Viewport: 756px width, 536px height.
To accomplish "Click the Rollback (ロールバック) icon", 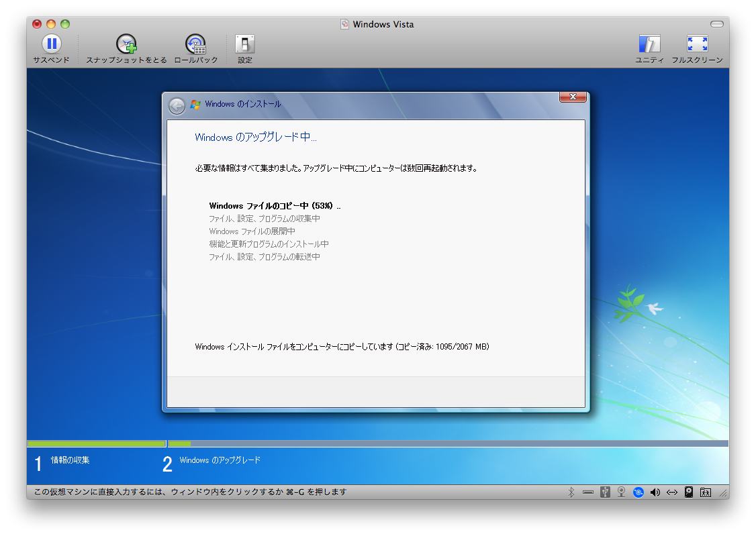I will tap(196, 44).
